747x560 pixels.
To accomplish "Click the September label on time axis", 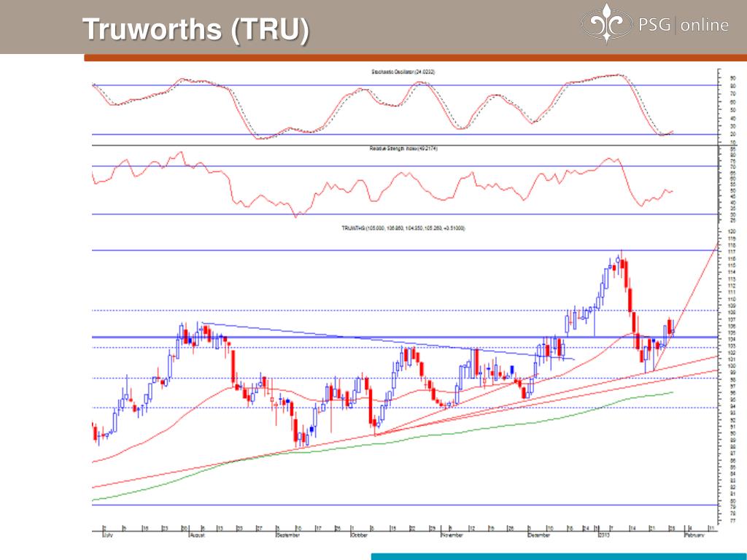I will tap(288, 535).
